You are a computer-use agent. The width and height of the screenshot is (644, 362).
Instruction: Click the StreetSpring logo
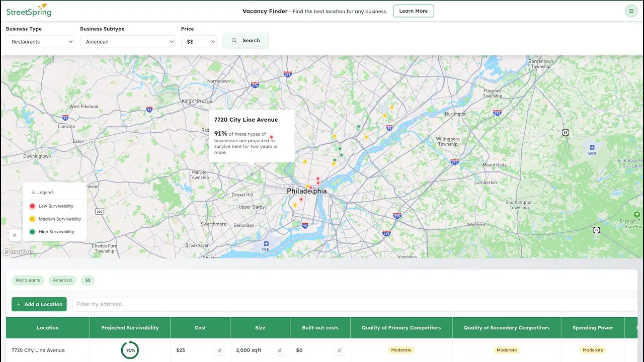click(x=29, y=11)
